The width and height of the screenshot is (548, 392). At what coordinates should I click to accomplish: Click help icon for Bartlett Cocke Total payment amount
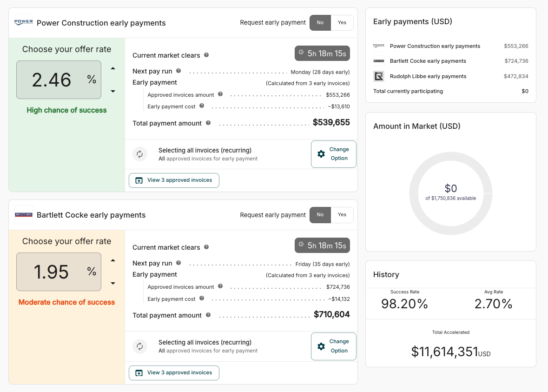[x=208, y=315]
